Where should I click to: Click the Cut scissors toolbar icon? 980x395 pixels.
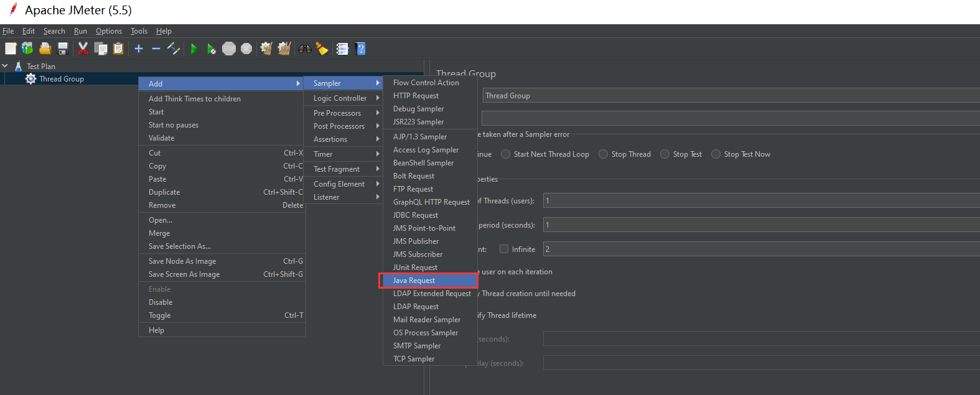83,49
